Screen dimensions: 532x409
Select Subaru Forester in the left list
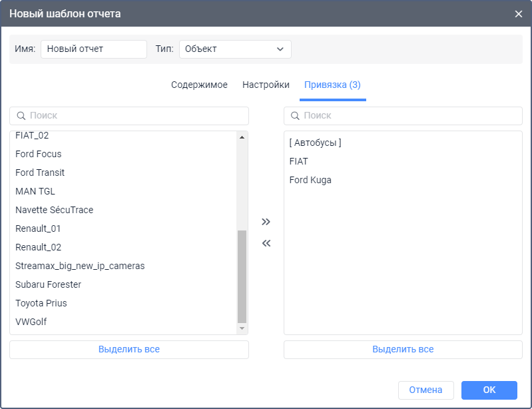tap(48, 284)
